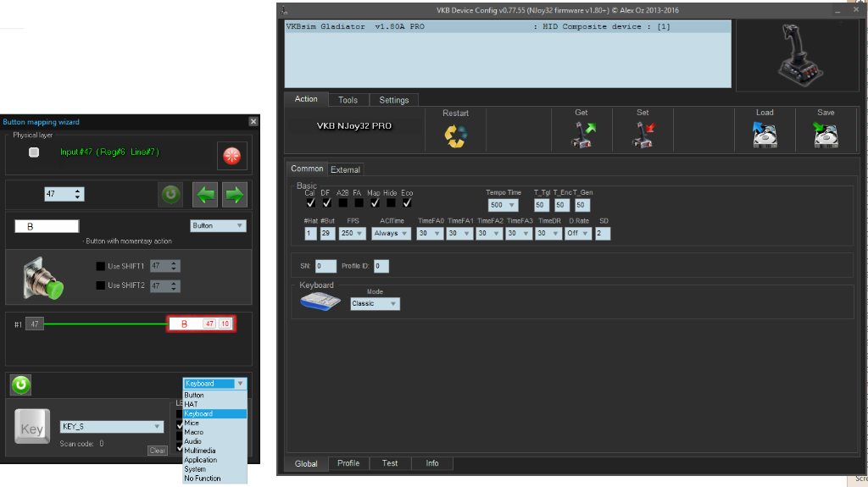Click the SD field showing 2
868x487 pixels.
[603, 234]
